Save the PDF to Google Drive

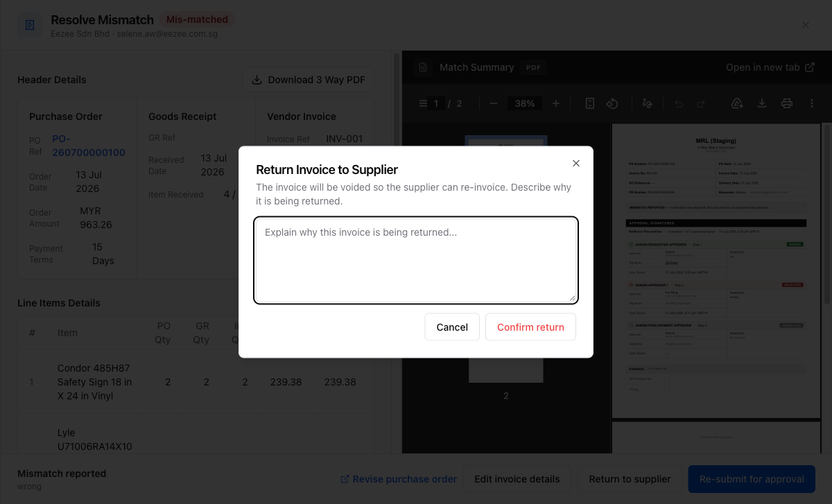[737, 104]
